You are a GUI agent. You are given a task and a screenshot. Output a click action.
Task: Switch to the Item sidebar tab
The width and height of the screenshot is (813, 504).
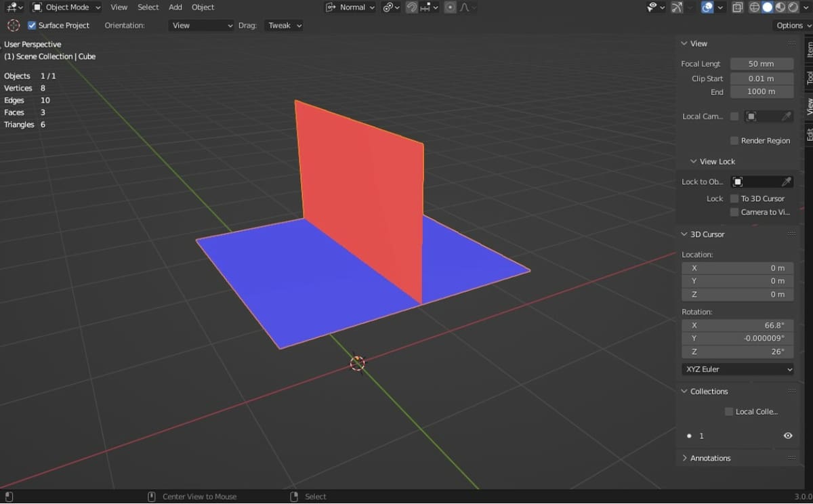(808, 49)
